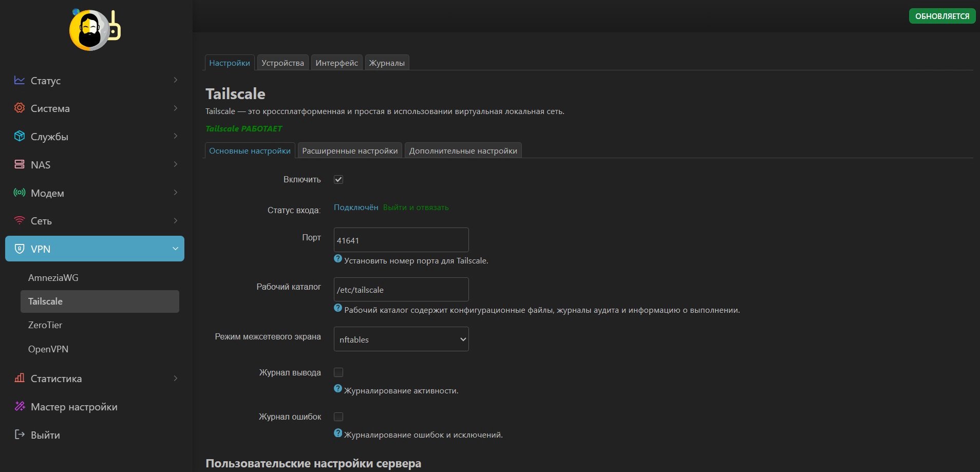Click the 'Статус входа:' label
Image resolution: width=980 pixels, height=472 pixels.
(294, 210)
